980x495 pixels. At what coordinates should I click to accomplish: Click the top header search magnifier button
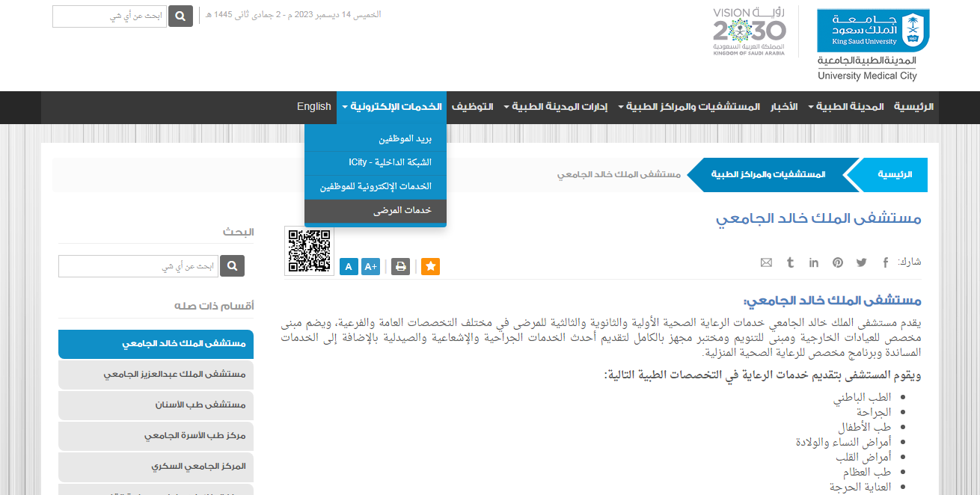tap(180, 16)
